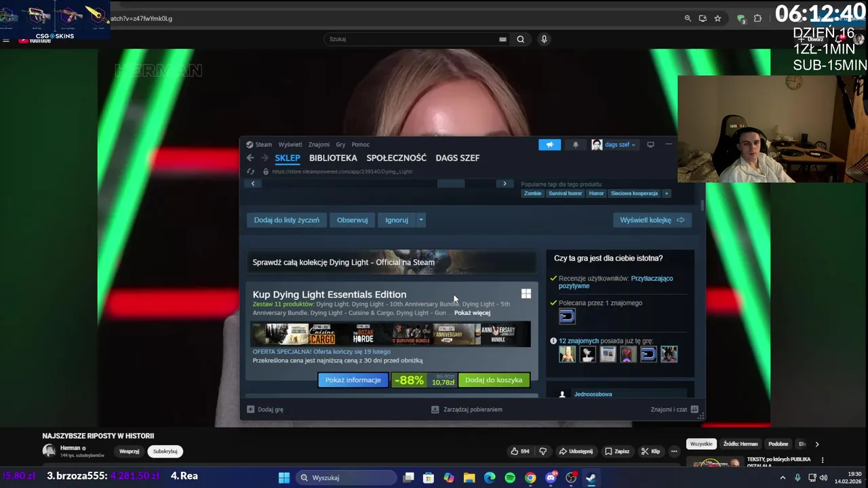Click the YouTube Szukaj search field
The width and height of the screenshot is (868, 488).
tap(413, 39)
